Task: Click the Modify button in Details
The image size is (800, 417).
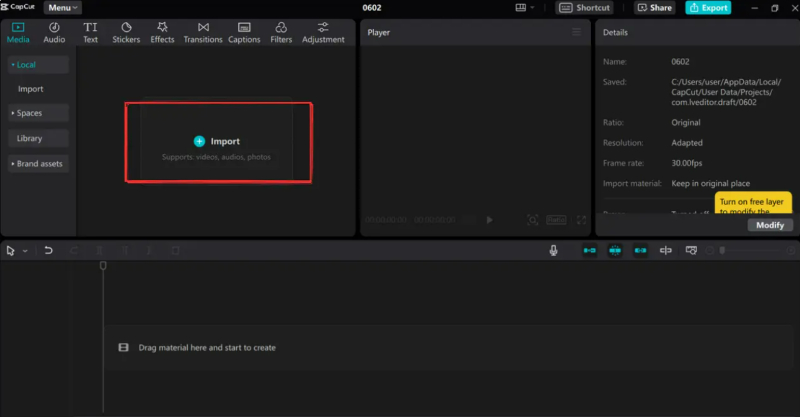Action: (770, 225)
